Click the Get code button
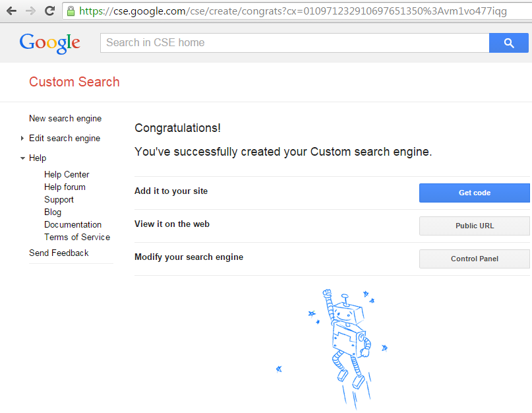This screenshot has height=413, width=532. [x=475, y=193]
